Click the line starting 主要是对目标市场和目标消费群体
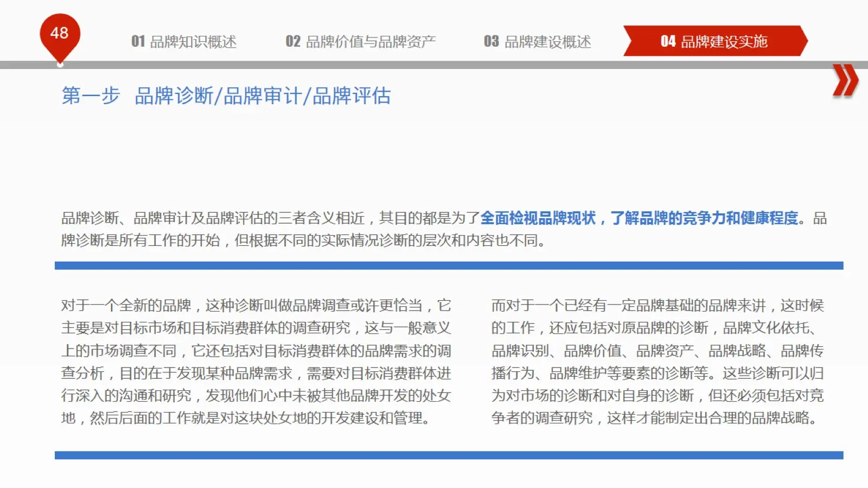Image resolution: width=868 pixels, height=488 pixels. pyautogui.click(x=256, y=328)
